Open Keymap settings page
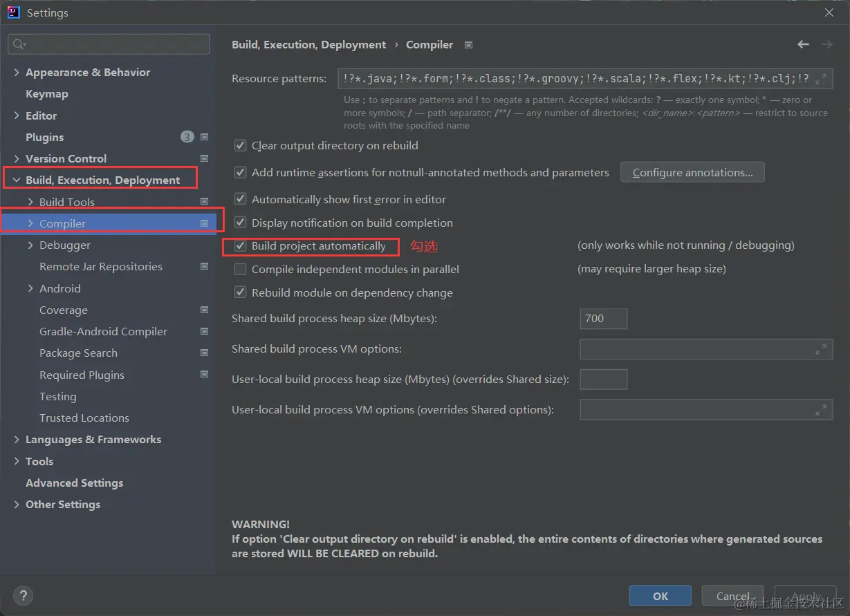Screen dimensions: 850x616 point(47,93)
